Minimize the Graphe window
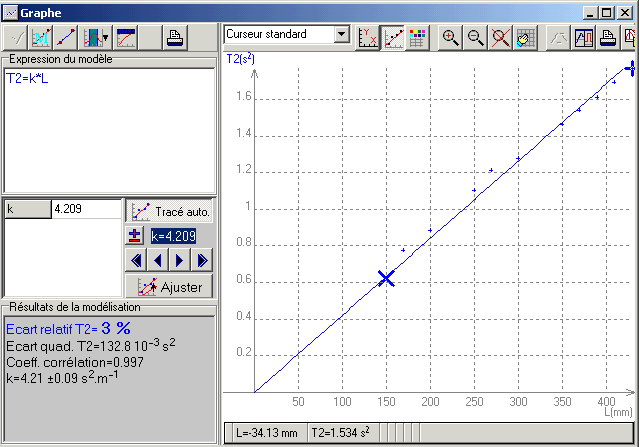This screenshot has width=639, height=447. click(x=590, y=13)
